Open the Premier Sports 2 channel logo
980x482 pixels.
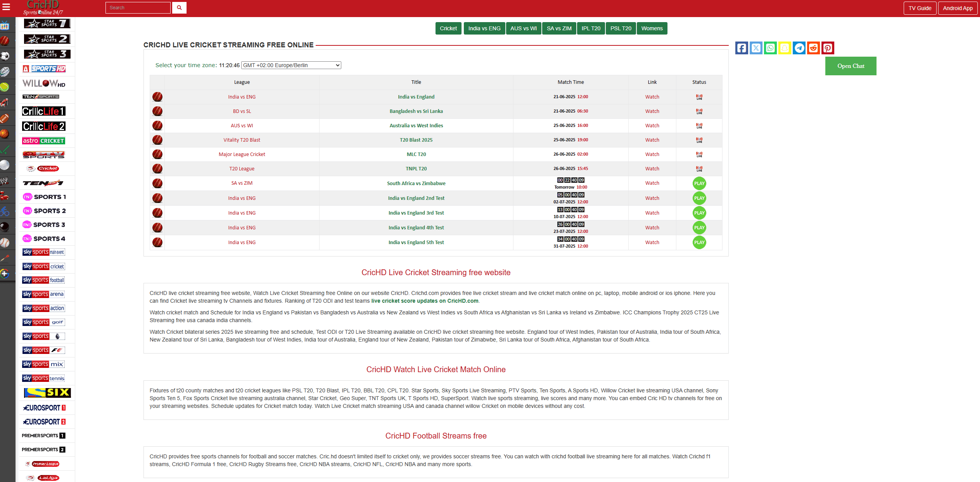click(43, 450)
